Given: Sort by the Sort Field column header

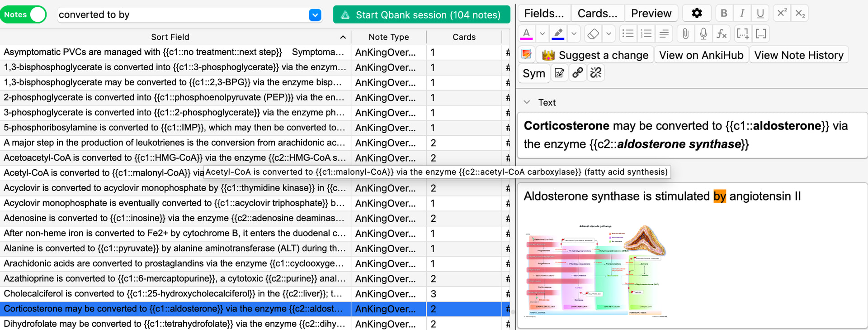Looking at the screenshot, I should 170,37.
